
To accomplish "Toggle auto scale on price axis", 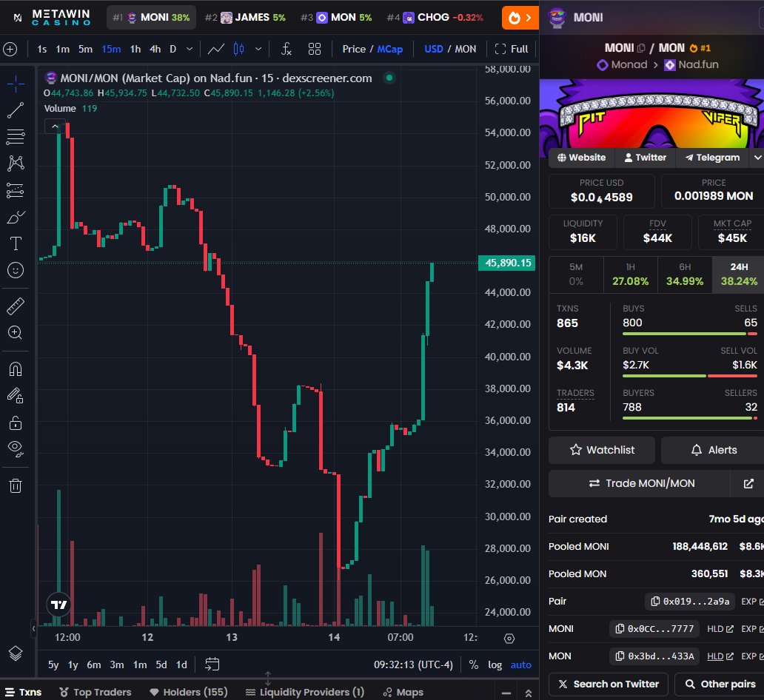I will [521, 665].
